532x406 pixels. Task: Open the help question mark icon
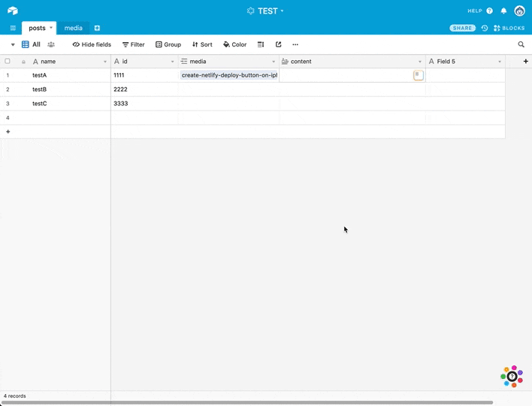point(489,11)
